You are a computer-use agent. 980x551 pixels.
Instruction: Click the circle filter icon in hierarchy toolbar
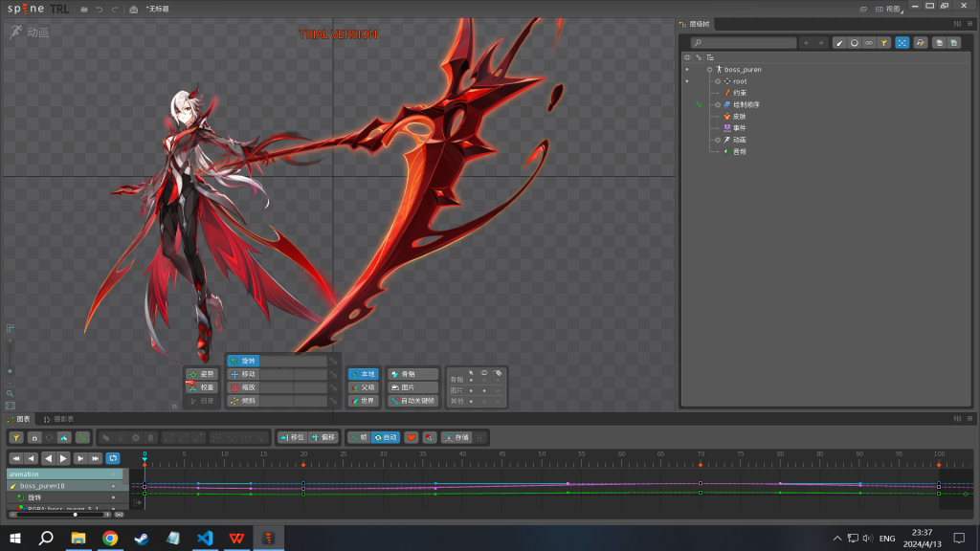click(x=855, y=43)
